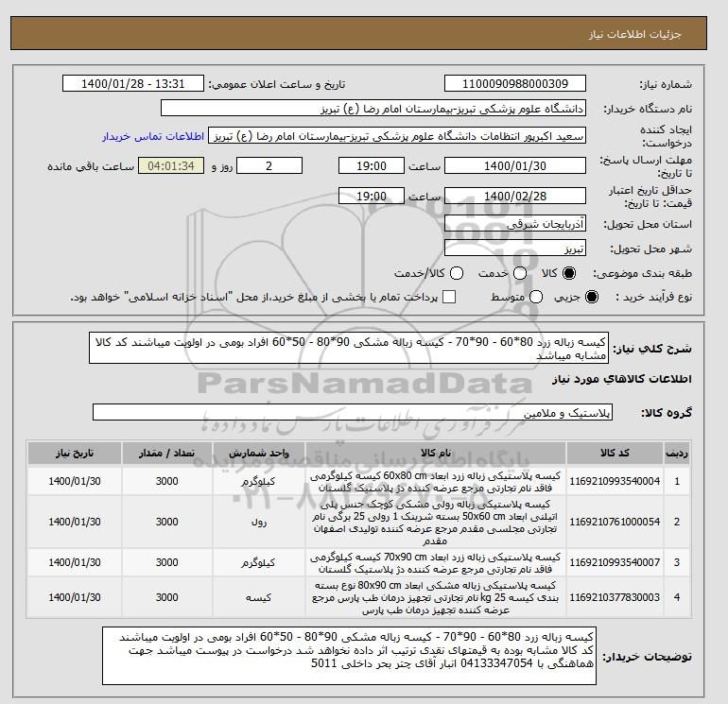Select the جزیی purchase type radio
This screenshot has width=728, height=704.
[592, 297]
